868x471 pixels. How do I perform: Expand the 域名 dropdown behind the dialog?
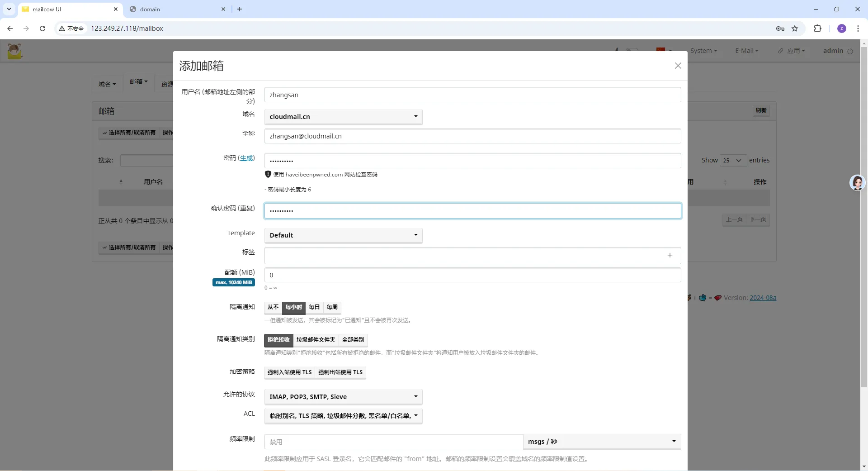(x=107, y=84)
